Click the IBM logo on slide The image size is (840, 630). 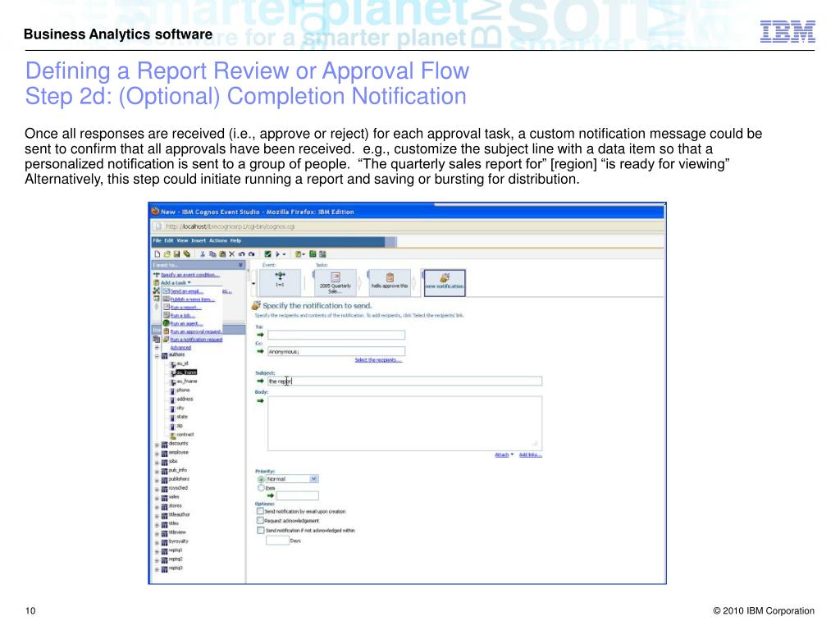point(787,32)
